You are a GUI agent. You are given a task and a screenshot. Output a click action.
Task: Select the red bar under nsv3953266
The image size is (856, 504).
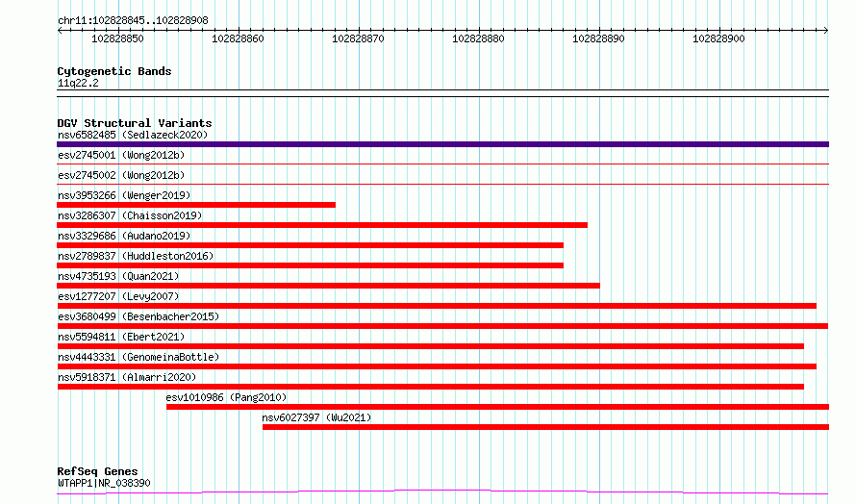196,205
